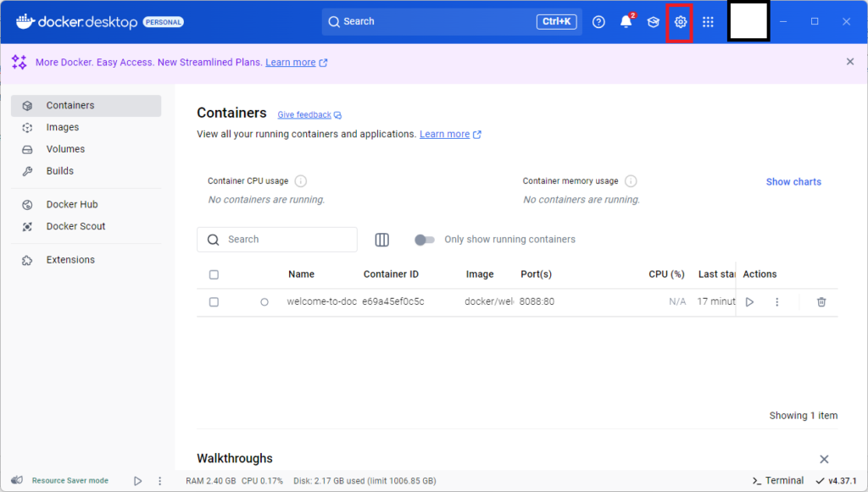Screen dimensions: 868x492
Task: Click the welcome-to-doc container name
Action: coord(321,301)
